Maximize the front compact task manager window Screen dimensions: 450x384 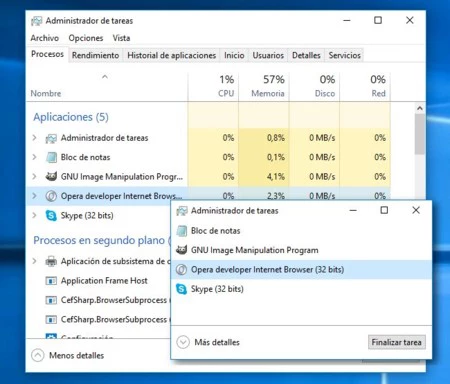384,210
